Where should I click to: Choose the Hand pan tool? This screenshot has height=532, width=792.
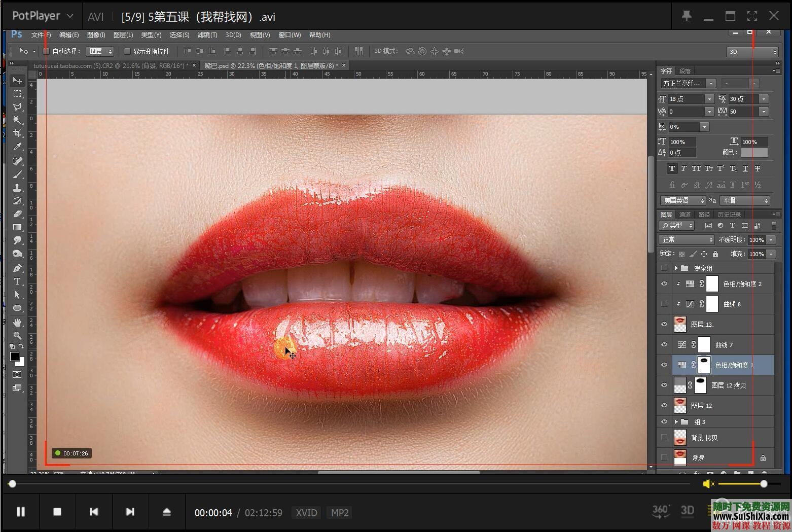[x=17, y=323]
